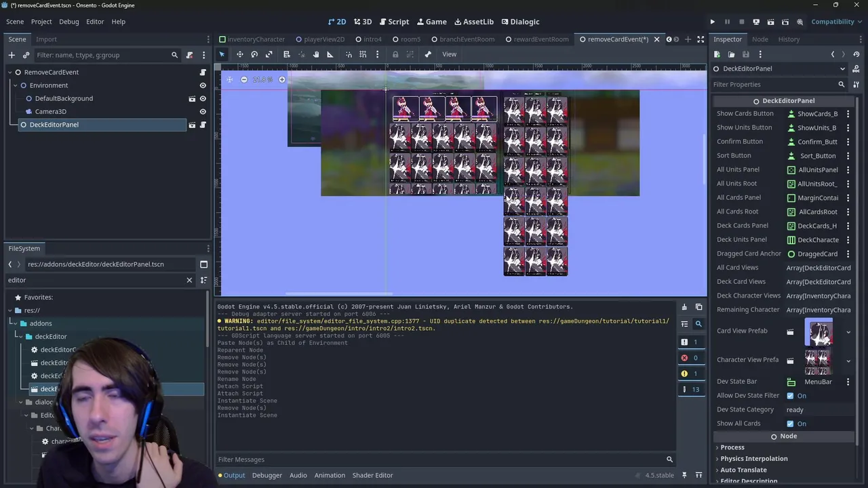Open skeleton options in the viewport toolbar

(428, 54)
